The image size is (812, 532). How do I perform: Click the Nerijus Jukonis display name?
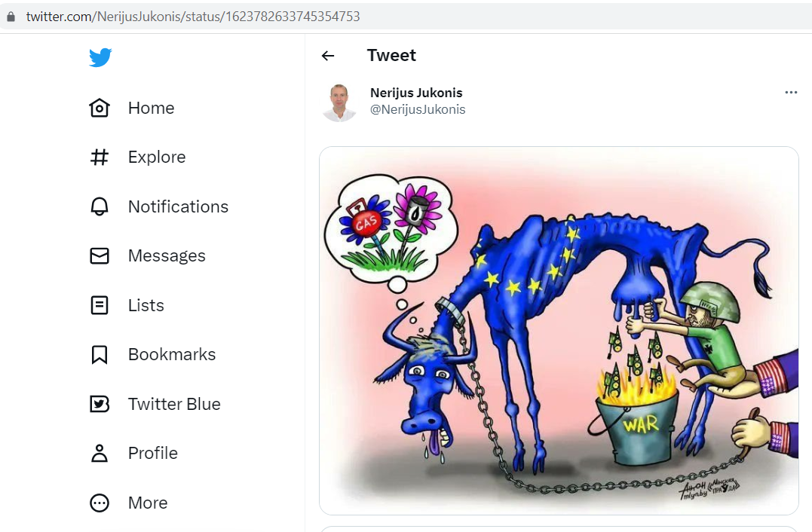[416, 93]
